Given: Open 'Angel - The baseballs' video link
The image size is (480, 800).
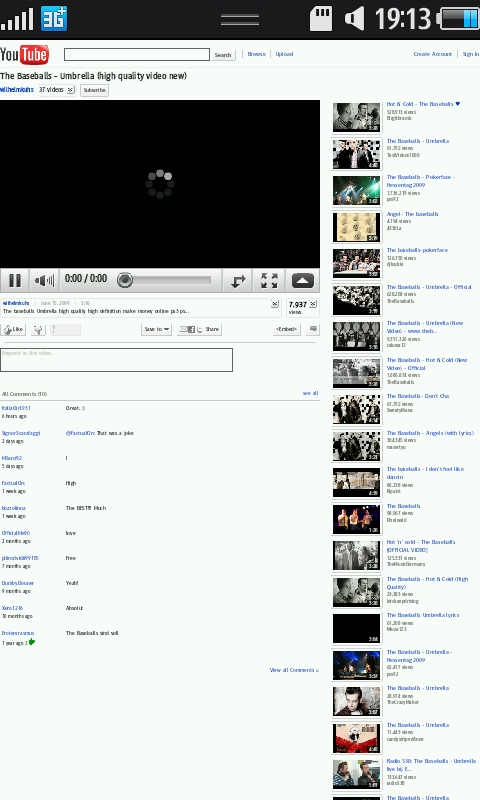Looking at the screenshot, I should pos(412,214).
